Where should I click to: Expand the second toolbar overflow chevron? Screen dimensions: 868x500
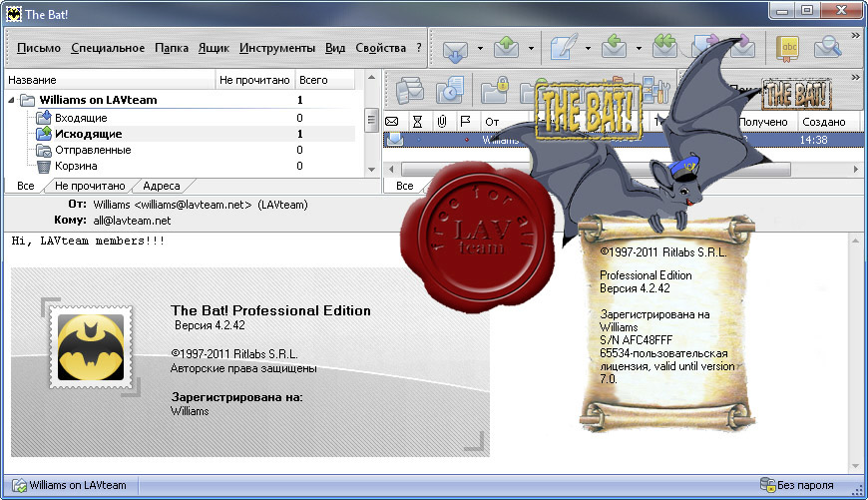click(x=855, y=78)
